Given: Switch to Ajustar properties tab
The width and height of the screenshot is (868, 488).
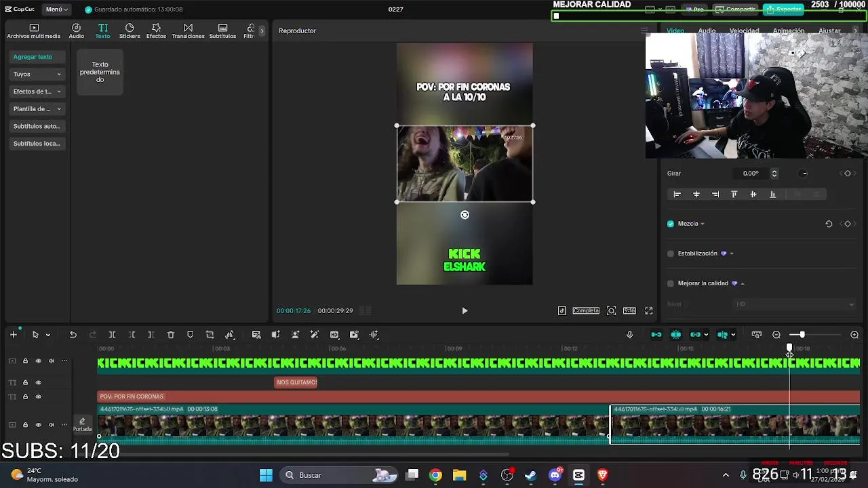Looking at the screenshot, I should [829, 31].
